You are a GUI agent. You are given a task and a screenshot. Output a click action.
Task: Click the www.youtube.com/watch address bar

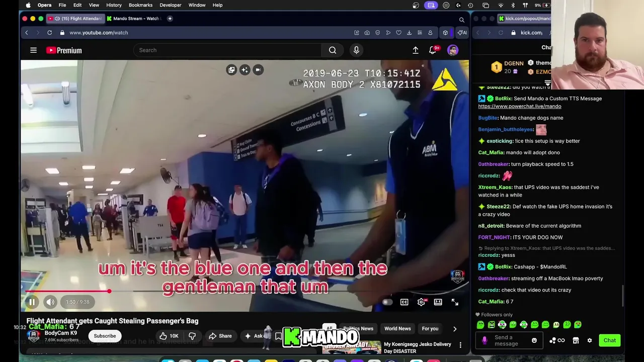click(99, 33)
